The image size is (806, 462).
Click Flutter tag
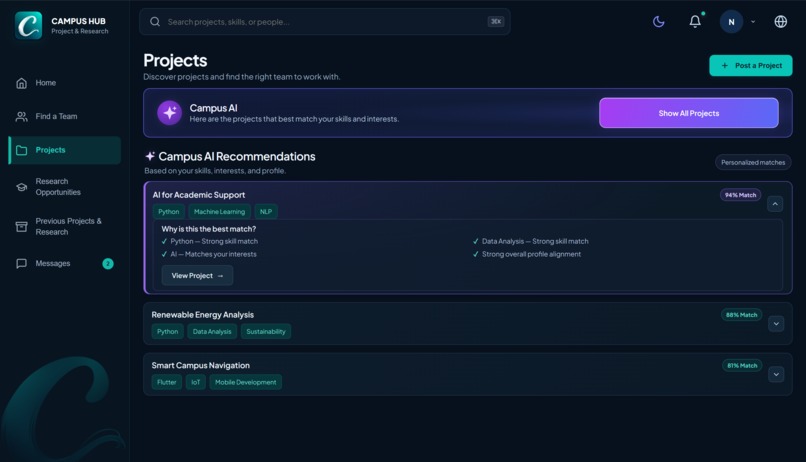167,382
